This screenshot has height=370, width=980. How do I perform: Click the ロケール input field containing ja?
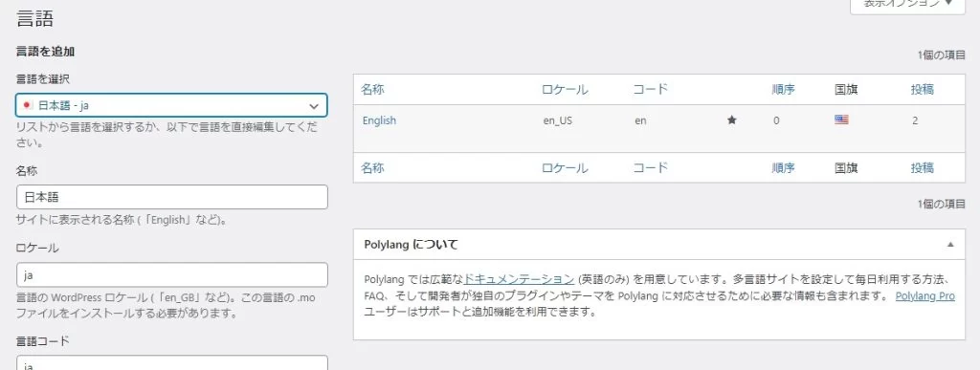click(x=172, y=275)
